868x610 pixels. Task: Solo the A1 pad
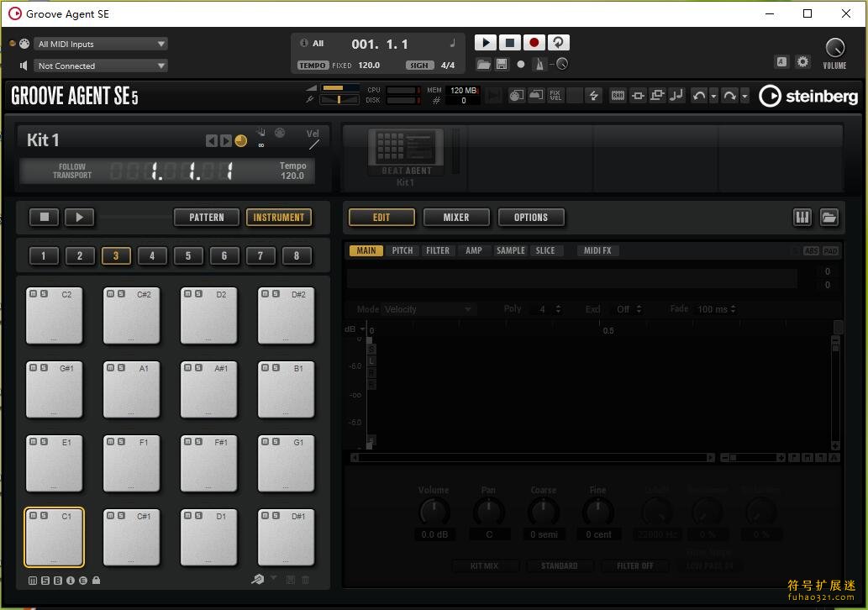[x=120, y=368]
